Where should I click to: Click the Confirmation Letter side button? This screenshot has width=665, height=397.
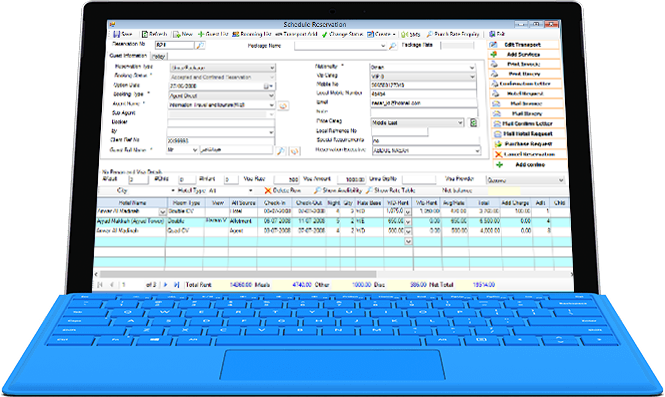point(525,84)
